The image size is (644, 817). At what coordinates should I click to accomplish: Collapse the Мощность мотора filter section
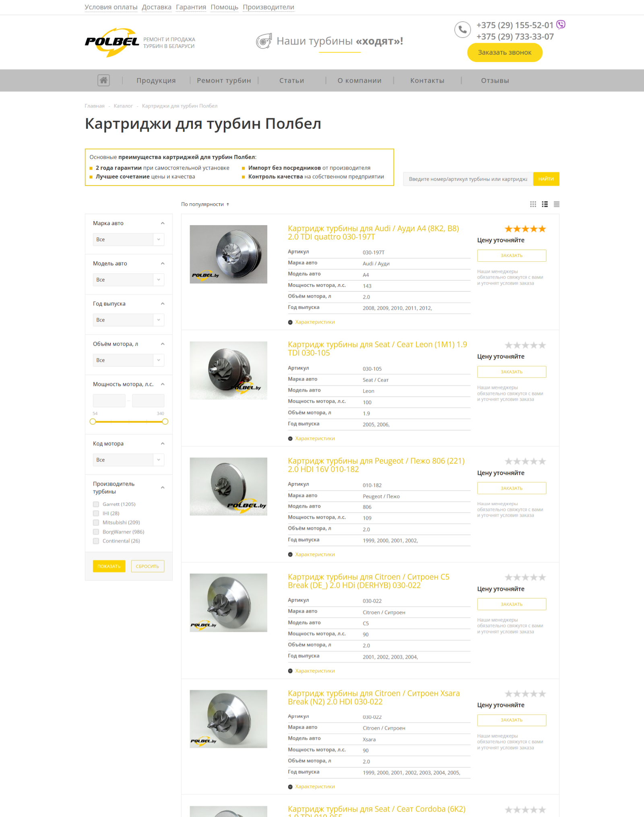coord(163,384)
